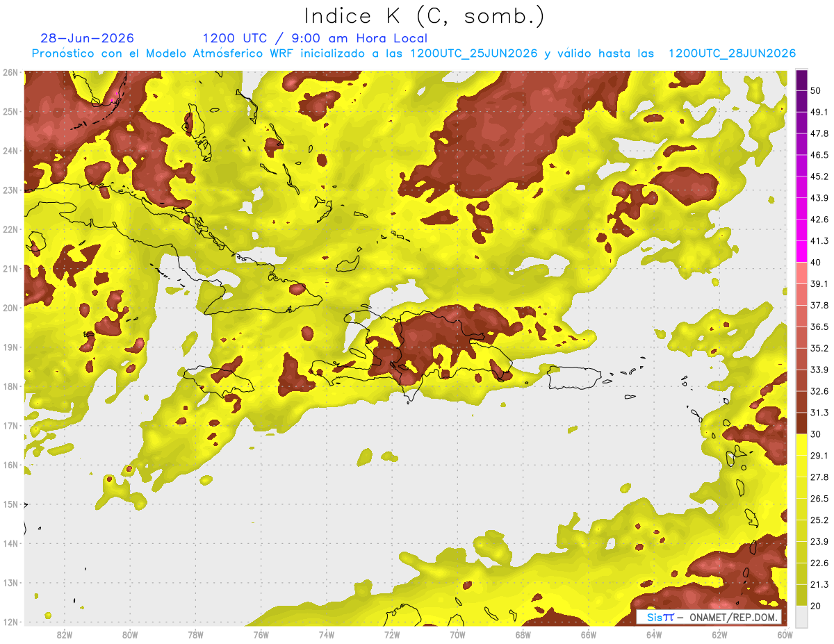Click the '76W' longitude label

coord(261,635)
